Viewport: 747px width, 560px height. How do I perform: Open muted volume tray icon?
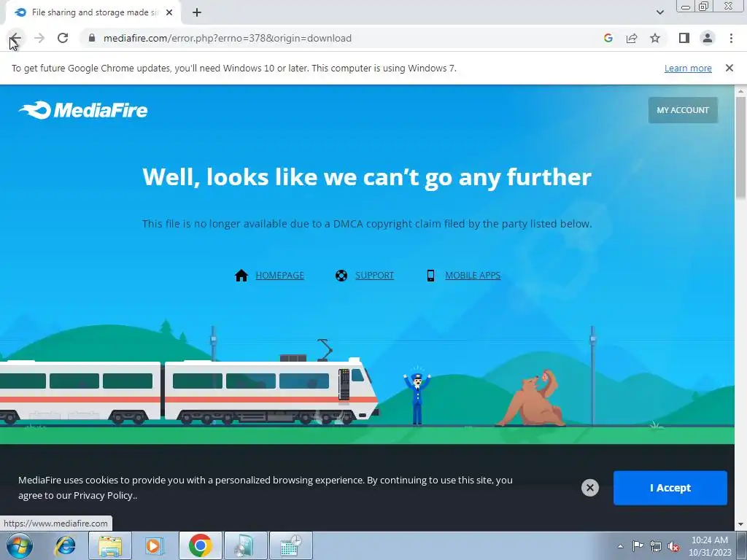[673, 546]
